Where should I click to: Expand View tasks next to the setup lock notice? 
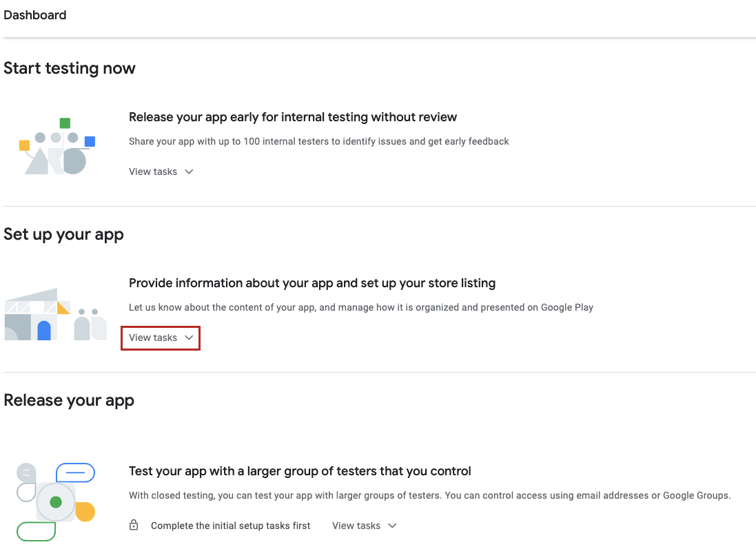point(364,526)
